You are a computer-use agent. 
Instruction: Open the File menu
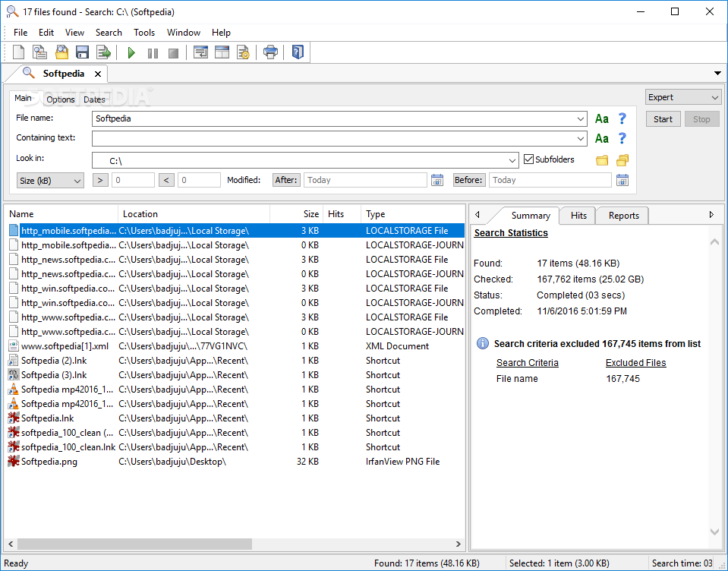pyautogui.click(x=20, y=33)
